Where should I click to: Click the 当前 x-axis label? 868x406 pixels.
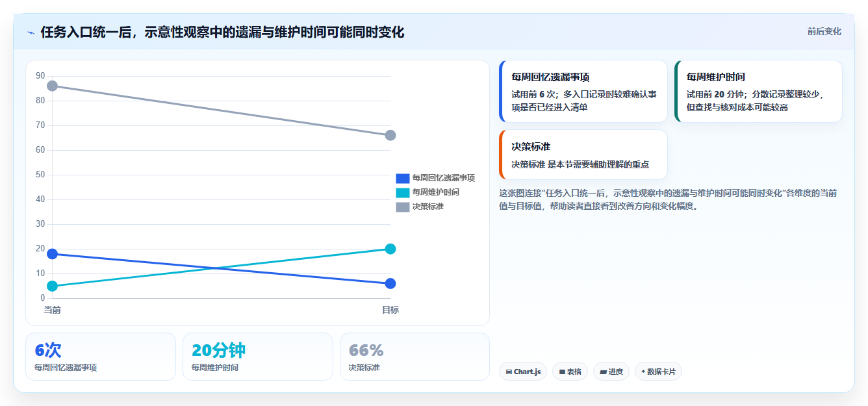(x=53, y=310)
